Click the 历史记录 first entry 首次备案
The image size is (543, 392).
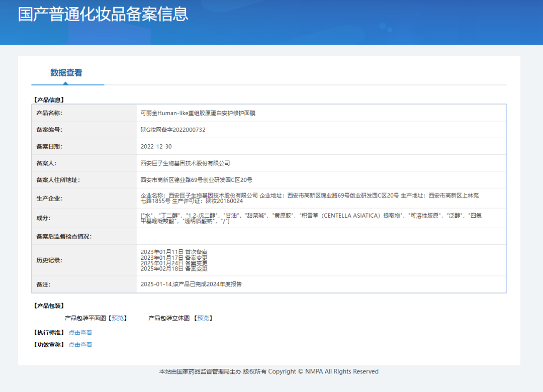coord(173,251)
